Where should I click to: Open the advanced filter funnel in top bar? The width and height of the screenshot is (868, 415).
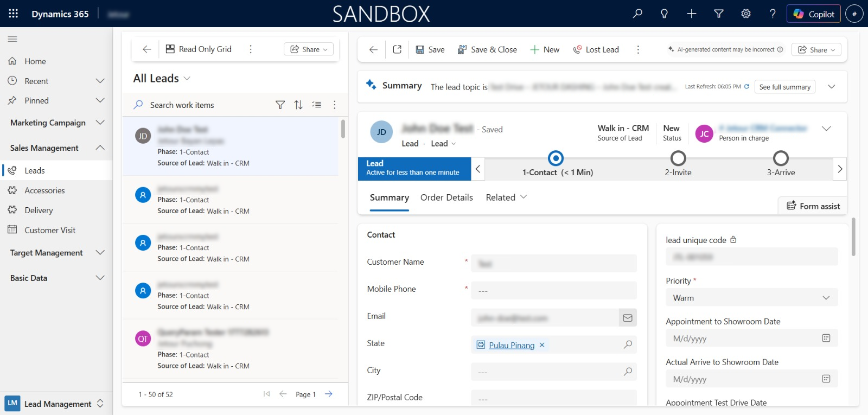tap(719, 14)
